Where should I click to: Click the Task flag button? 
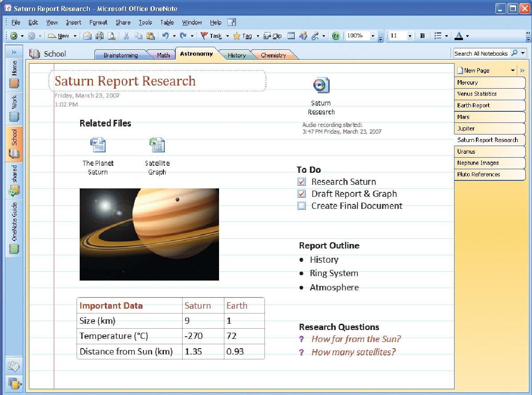click(211, 36)
